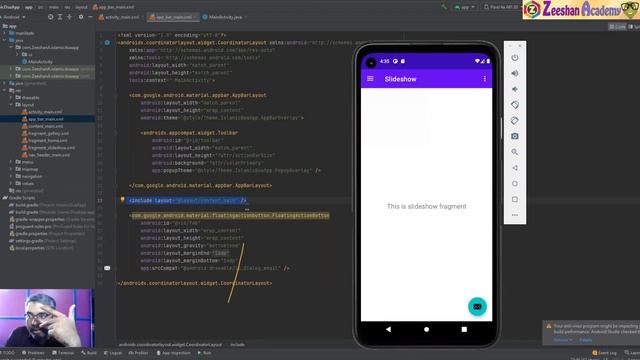This screenshot has width=640, height=360.
Task: Open the overflow menu in the Slideshow toolbar
Action: (x=484, y=79)
